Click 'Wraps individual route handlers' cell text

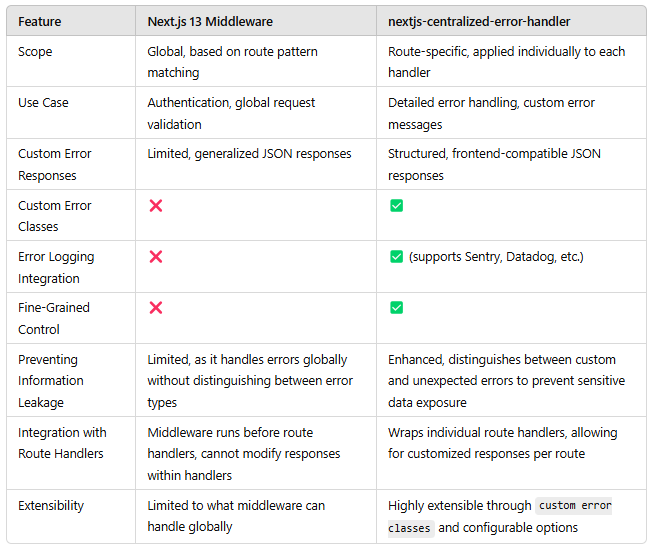(503, 443)
